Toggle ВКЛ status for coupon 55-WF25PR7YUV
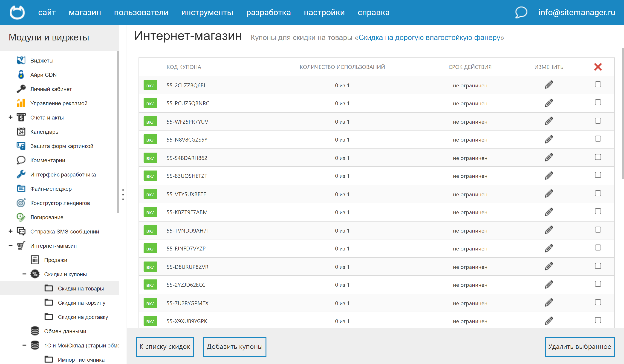The width and height of the screenshot is (624, 364). pos(150,121)
